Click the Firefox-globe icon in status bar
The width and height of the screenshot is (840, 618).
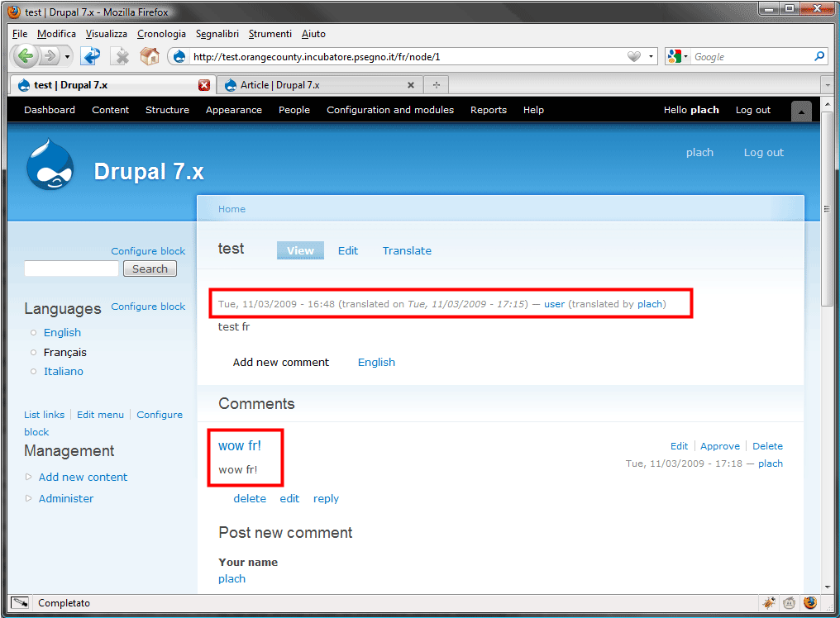(810, 603)
